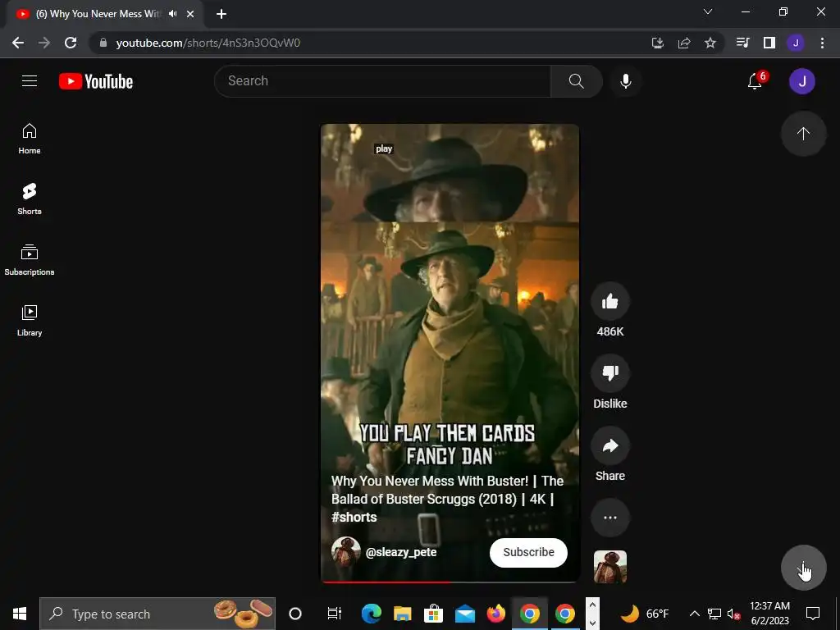Bookmark this page with the star

pyautogui.click(x=710, y=43)
